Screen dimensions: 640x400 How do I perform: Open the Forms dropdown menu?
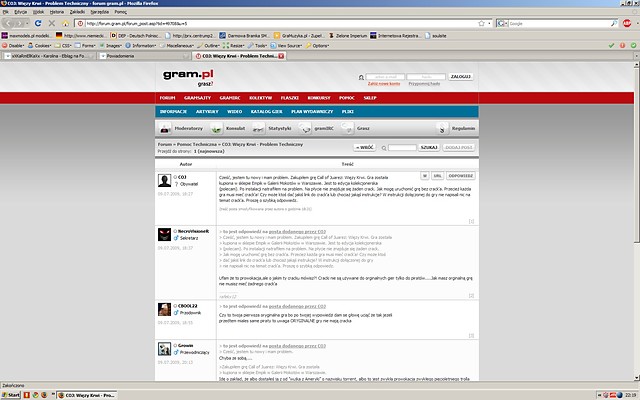[85, 46]
